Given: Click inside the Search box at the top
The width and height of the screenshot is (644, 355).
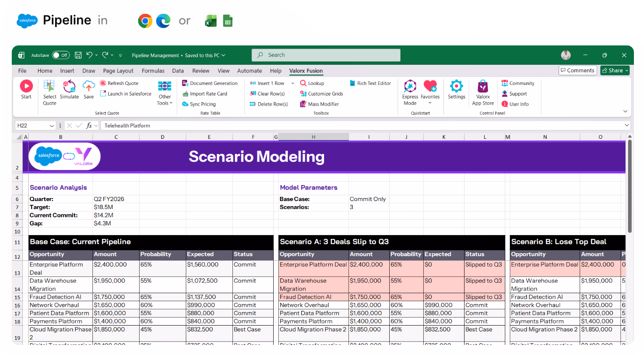Looking at the screenshot, I should [x=326, y=55].
